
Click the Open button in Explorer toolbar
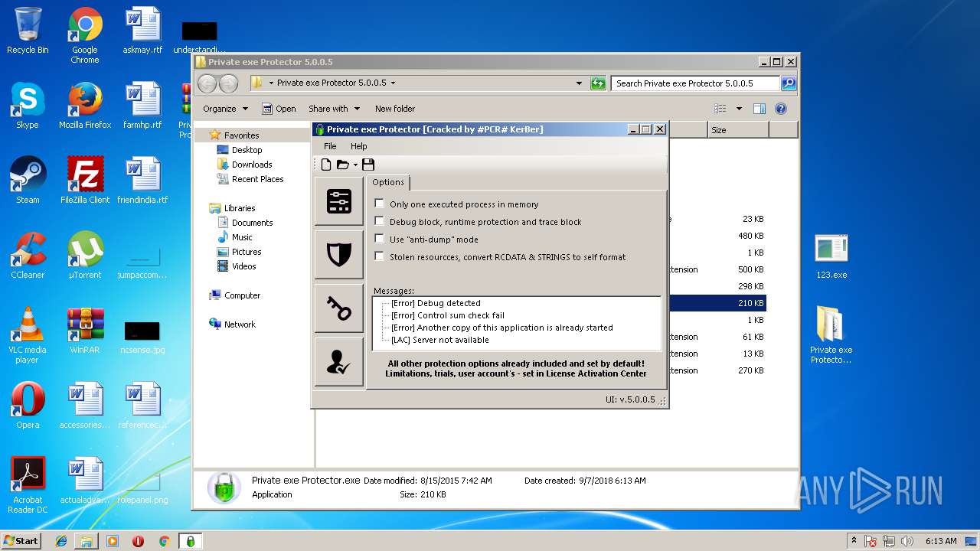(x=279, y=109)
